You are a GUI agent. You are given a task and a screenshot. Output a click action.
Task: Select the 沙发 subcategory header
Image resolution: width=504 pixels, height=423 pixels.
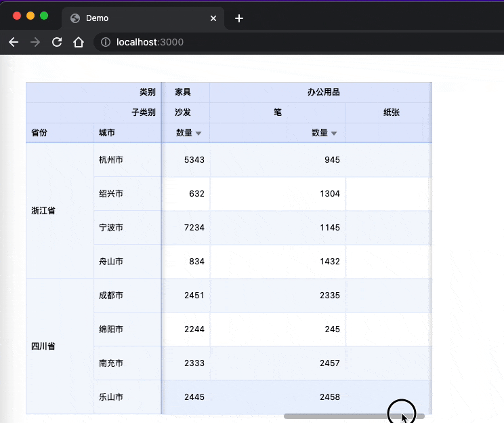tap(186, 113)
